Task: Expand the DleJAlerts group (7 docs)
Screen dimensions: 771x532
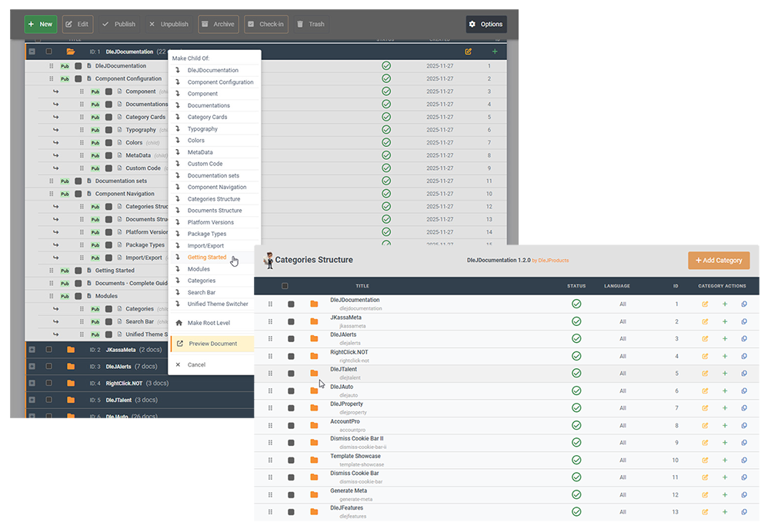Action: 32,366
